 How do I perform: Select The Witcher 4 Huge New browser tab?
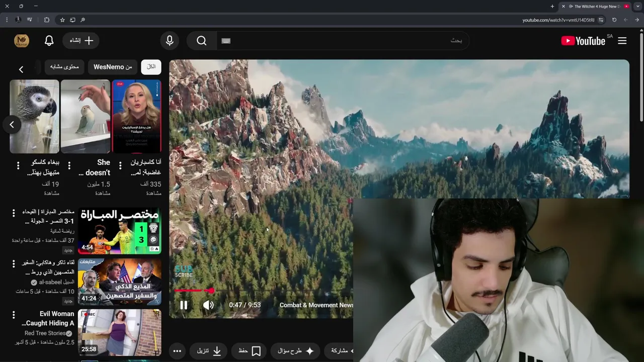[595, 7]
